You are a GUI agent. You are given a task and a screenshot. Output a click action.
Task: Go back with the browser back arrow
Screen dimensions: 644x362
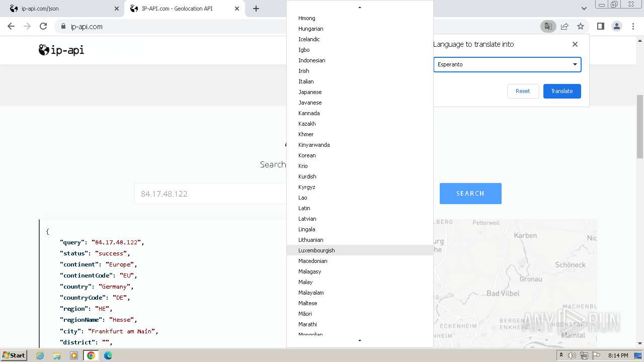(x=11, y=27)
